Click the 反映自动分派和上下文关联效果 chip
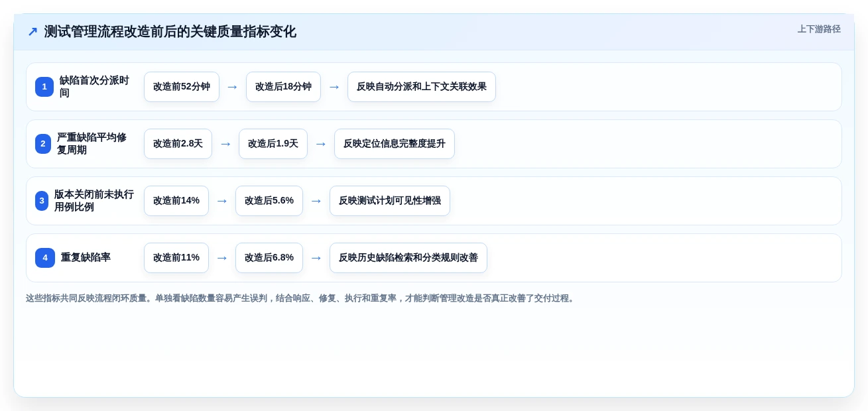The width and height of the screenshot is (868, 411). point(422,87)
